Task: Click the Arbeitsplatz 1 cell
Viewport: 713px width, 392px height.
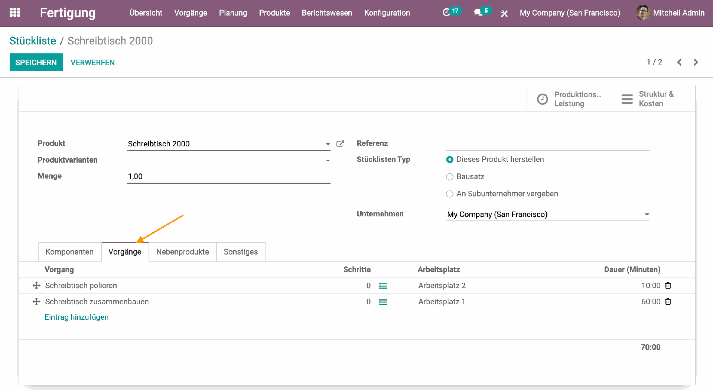Action: (x=442, y=302)
